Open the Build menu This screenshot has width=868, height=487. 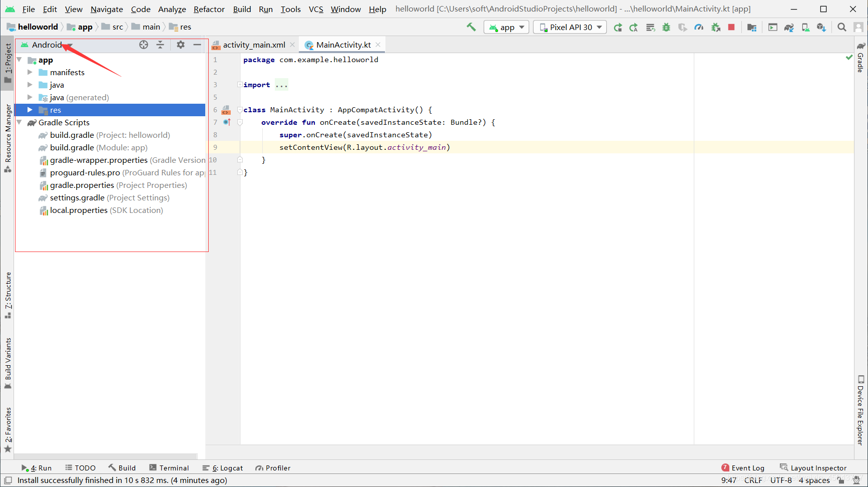click(242, 9)
